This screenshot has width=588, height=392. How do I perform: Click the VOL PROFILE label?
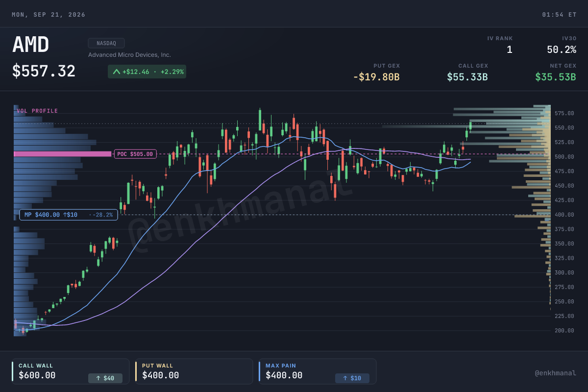(x=37, y=111)
